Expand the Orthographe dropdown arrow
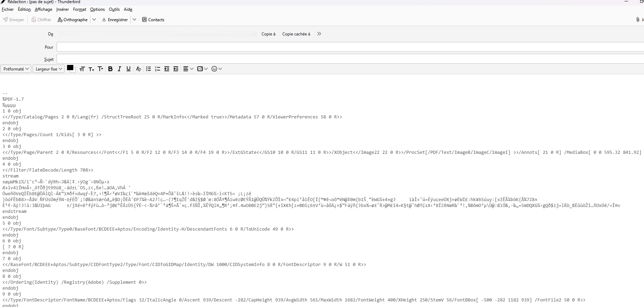The height and width of the screenshot is (307, 644). 94,19
